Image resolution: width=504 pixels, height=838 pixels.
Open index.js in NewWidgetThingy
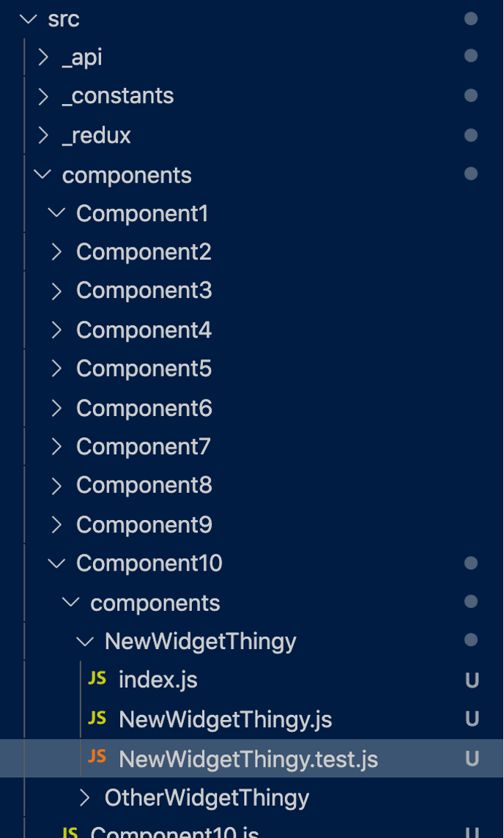pyautogui.click(x=158, y=680)
